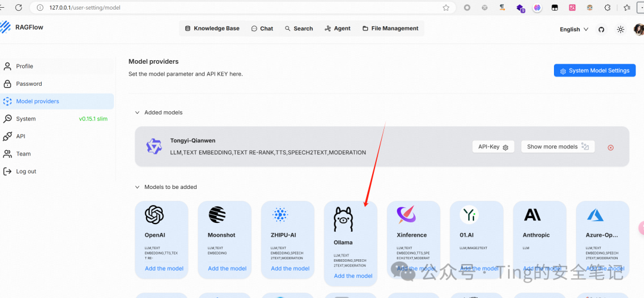The height and width of the screenshot is (298, 644).
Task: Click the Xinference logo icon
Action: click(406, 215)
